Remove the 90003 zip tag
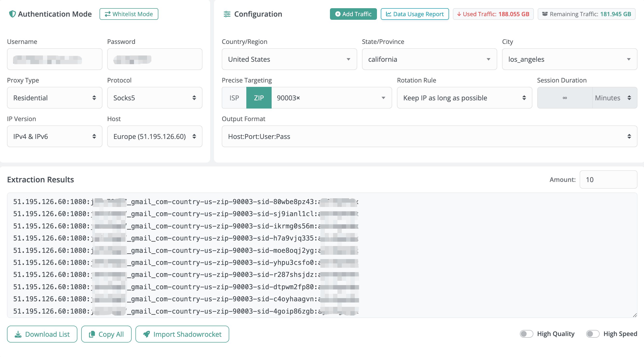The height and width of the screenshot is (357, 644). tap(298, 98)
